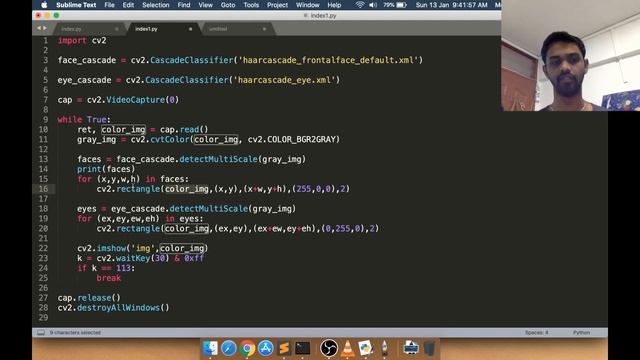Open the Wi-Fi status menu

click(x=360, y=5)
